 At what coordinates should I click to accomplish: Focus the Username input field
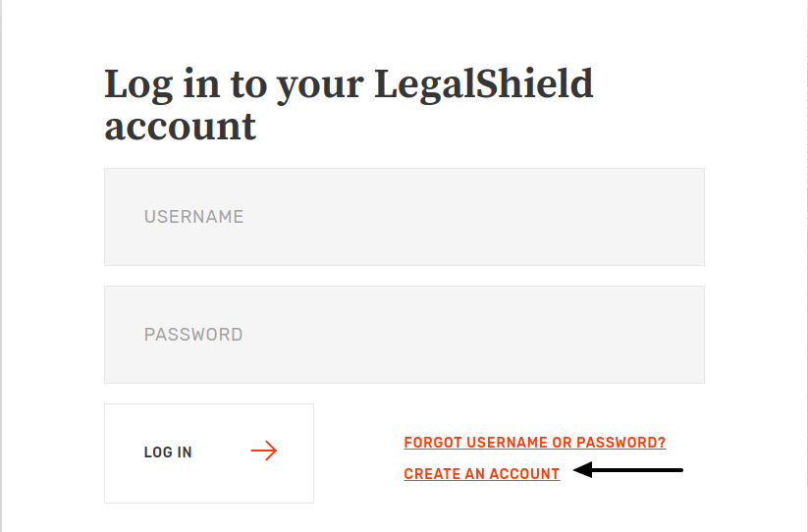(x=404, y=217)
